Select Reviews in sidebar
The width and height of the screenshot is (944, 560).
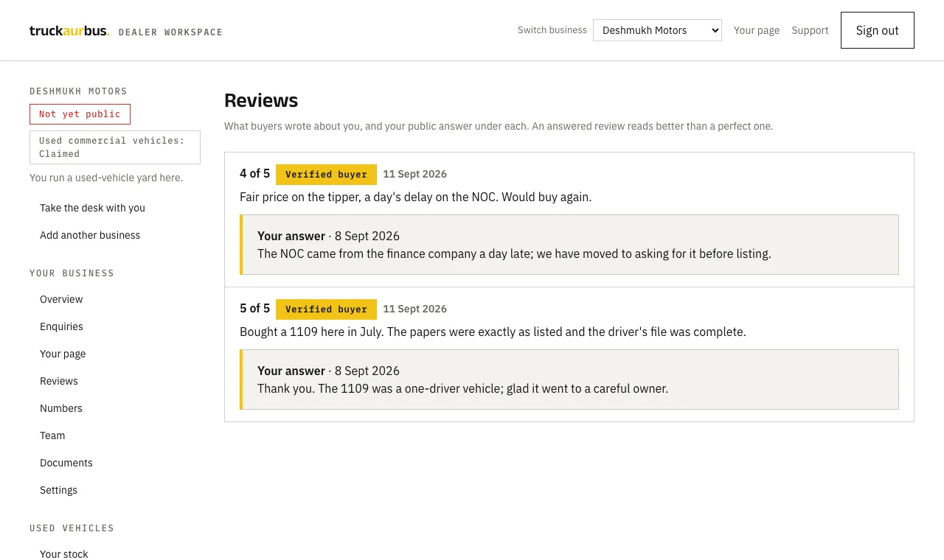pos(59,381)
